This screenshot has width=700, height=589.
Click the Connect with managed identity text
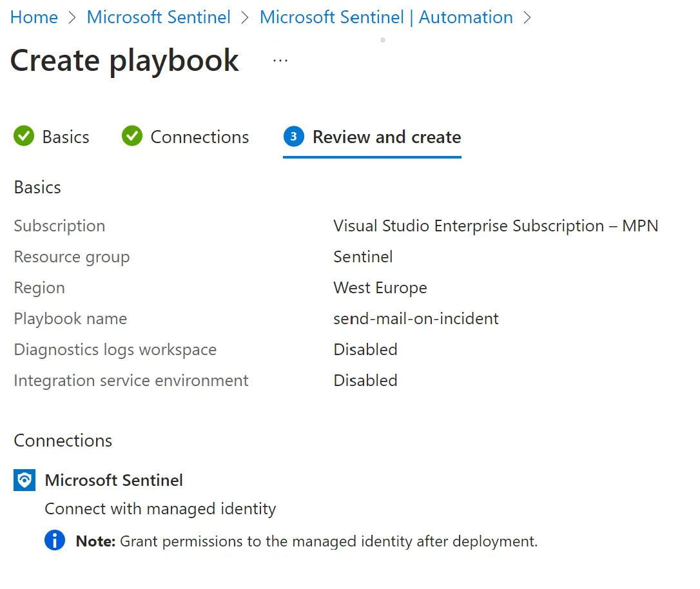click(x=160, y=508)
